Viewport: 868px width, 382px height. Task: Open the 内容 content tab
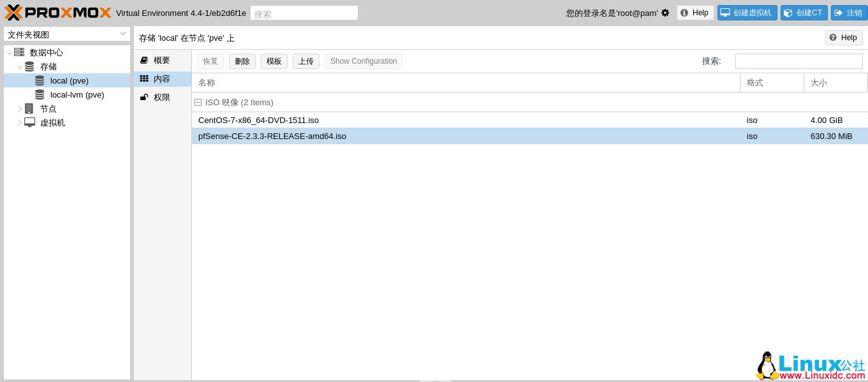tap(163, 78)
